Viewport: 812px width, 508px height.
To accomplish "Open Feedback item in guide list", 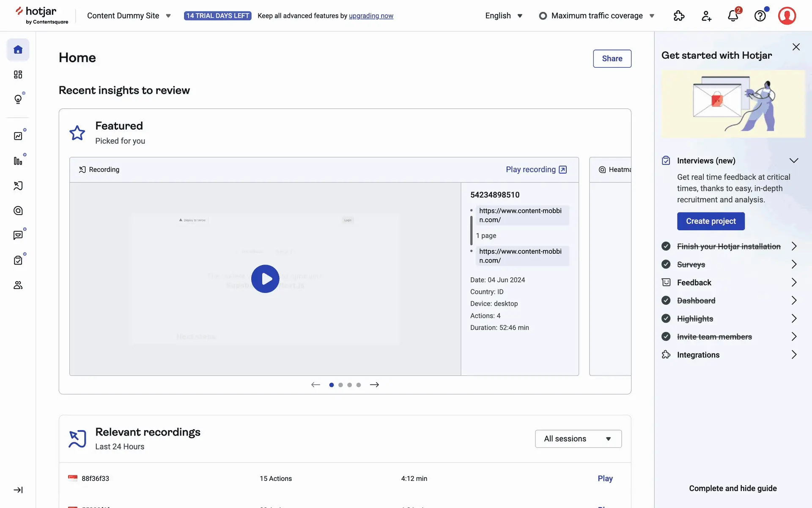I will (694, 282).
